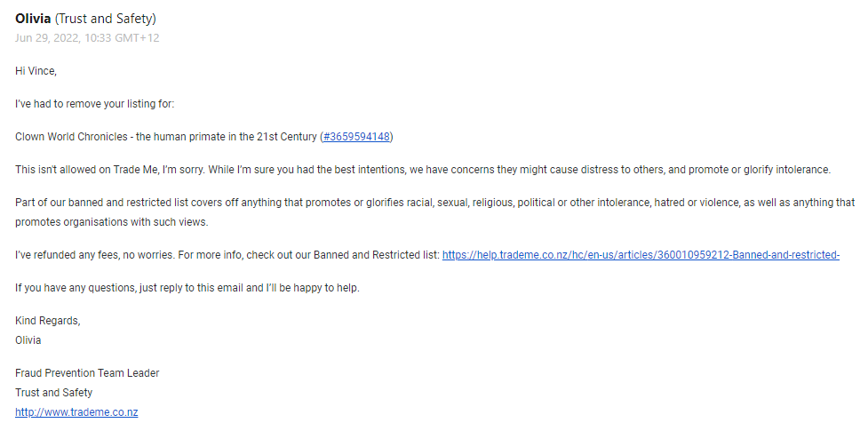Click the Olivia signature name under Kind Regards
The width and height of the screenshot is (868, 431).
click(28, 340)
